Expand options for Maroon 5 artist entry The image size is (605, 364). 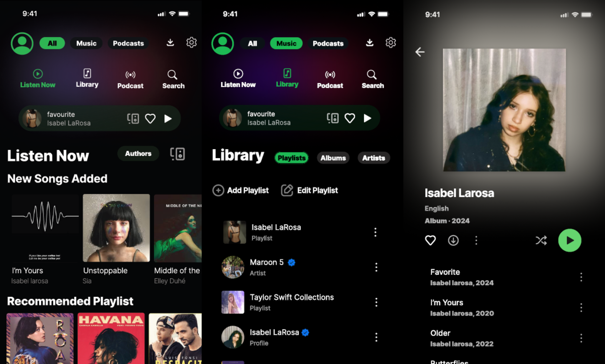pyautogui.click(x=376, y=267)
